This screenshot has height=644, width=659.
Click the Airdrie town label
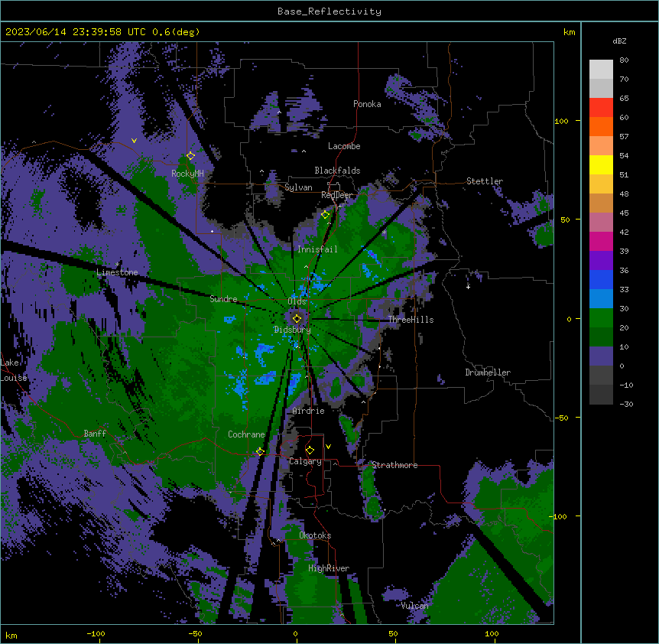tap(309, 411)
